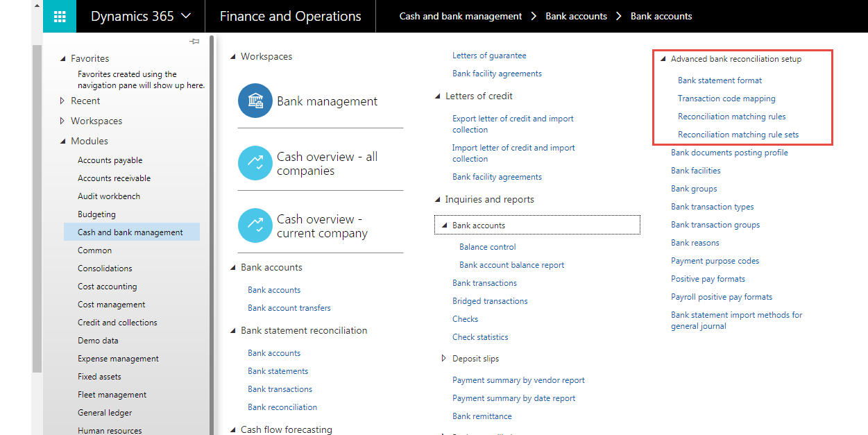
Task: Open Bank reconciliation link
Action: point(282,407)
